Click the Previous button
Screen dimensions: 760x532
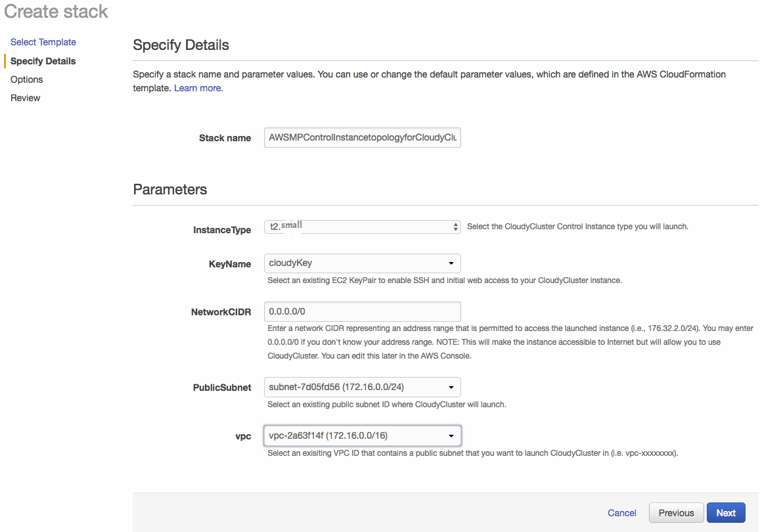tap(676, 512)
